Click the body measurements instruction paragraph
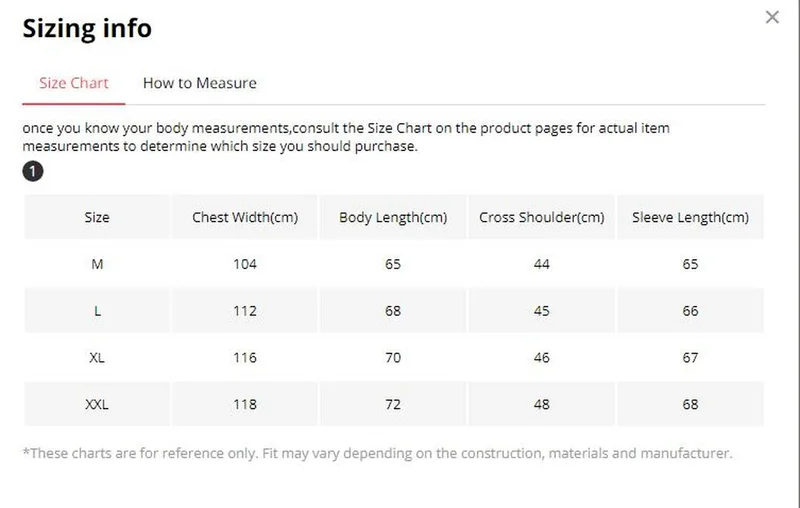 click(345, 138)
